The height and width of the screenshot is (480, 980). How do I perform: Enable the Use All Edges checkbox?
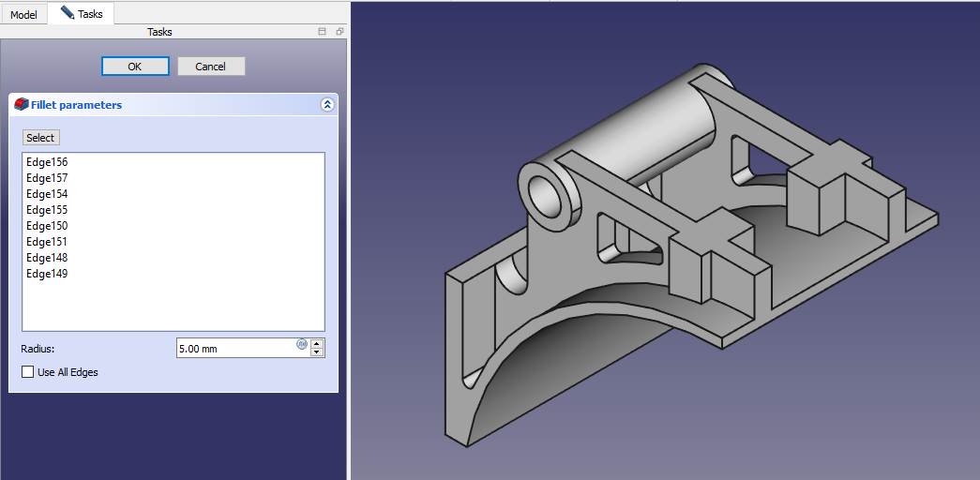28,372
